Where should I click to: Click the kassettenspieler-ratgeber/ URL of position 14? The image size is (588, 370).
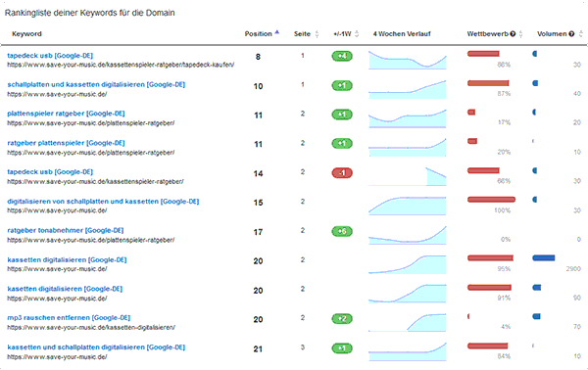tap(95, 182)
